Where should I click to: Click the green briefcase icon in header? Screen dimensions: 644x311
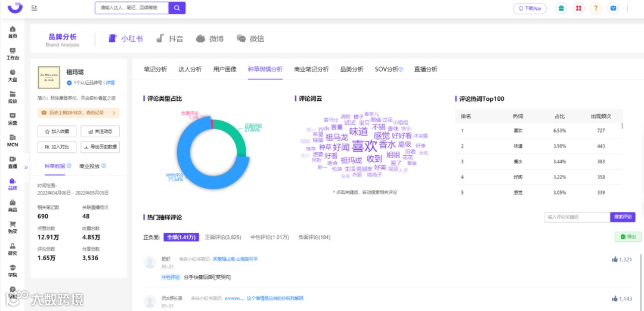[561, 8]
